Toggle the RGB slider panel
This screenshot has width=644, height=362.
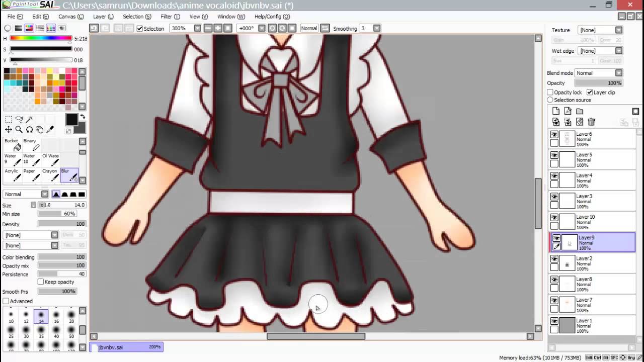(x=19, y=28)
